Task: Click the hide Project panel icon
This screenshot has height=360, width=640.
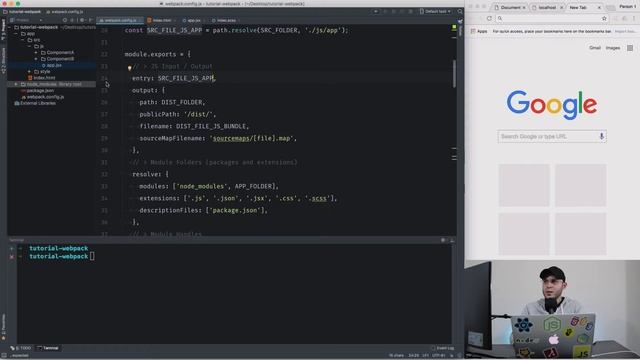Action: pos(91,20)
